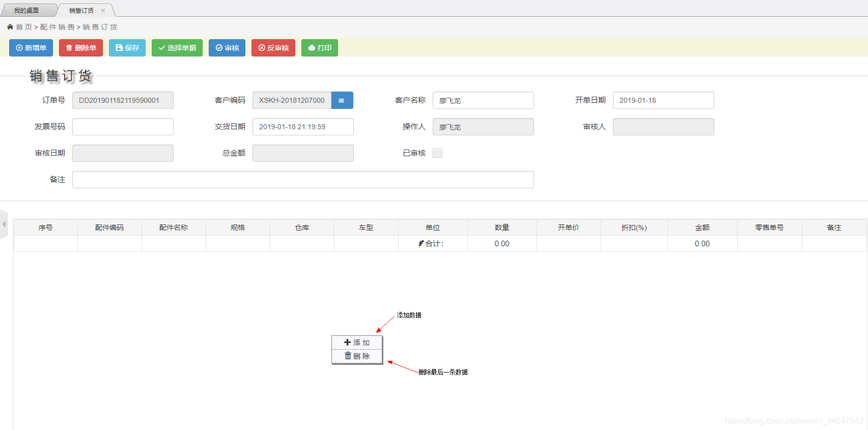Viewport: 868px width, 430px height.
Task: Choose 添加 in the context menu
Action: tap(357, 342)
